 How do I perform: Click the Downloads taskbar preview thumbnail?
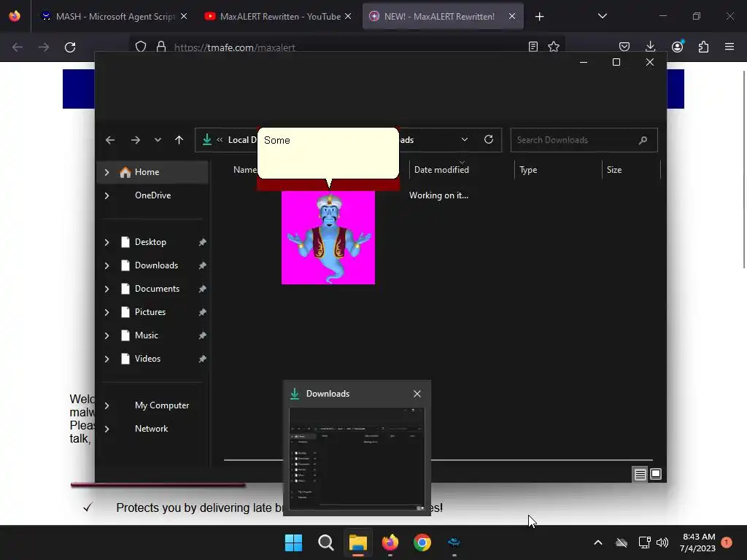coord(357,459)
